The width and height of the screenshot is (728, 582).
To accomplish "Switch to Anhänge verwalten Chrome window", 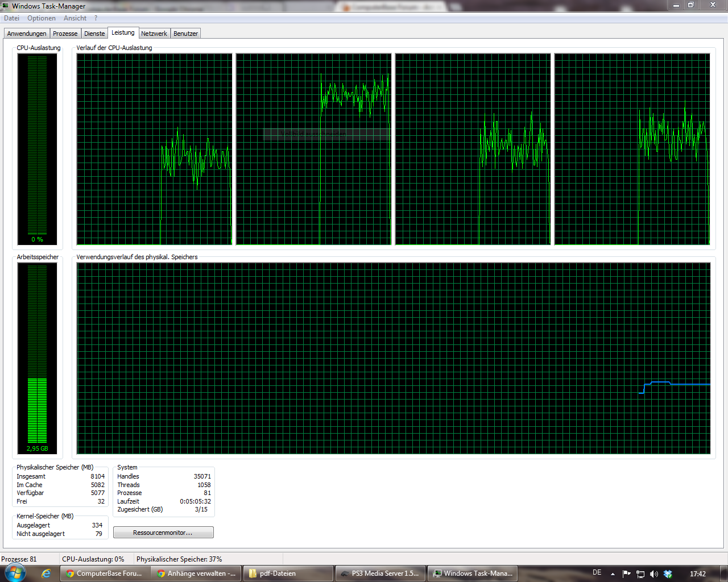I will pos(196,573).
